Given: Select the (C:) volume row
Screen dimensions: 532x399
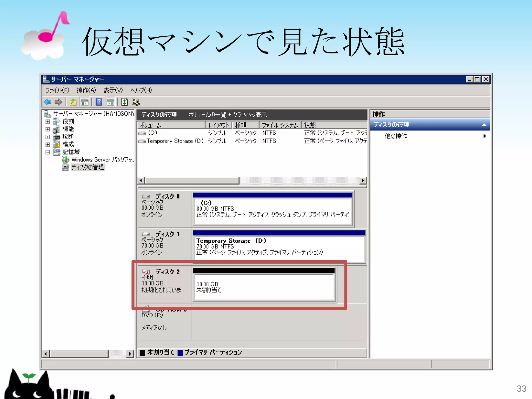Looking at the screenshot, I should [x=252, y=133].
